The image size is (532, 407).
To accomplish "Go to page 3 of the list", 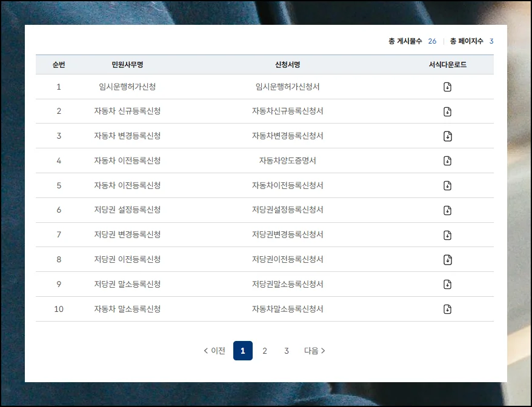I will tap(287, 351).
